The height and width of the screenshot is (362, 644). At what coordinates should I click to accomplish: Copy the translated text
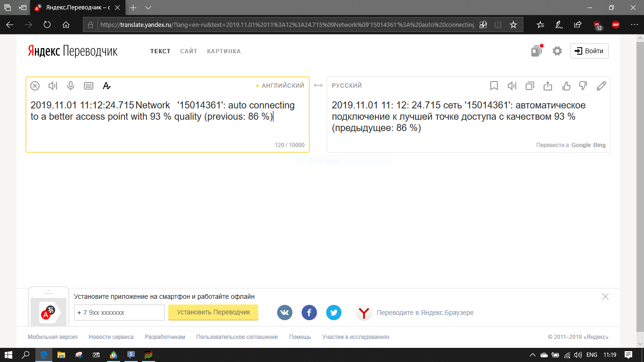tap(530, 86)
